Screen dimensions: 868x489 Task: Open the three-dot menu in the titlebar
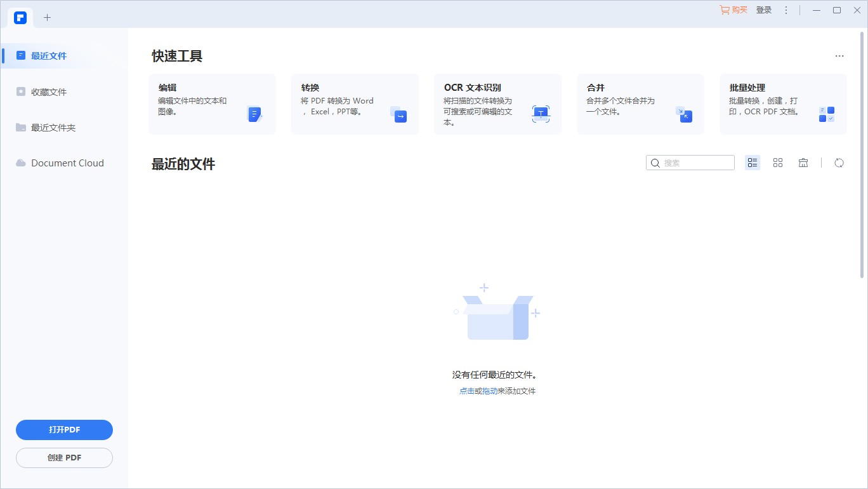[x=786, y=10]
